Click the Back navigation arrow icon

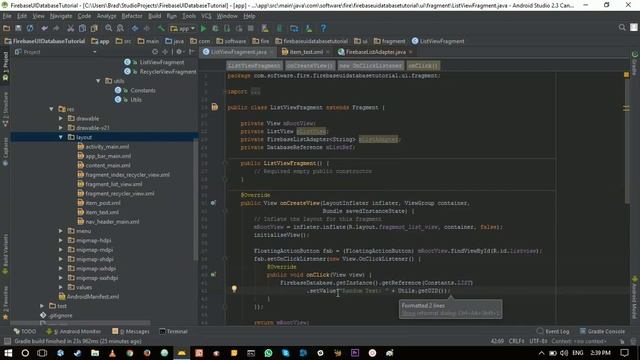(135, 28)
